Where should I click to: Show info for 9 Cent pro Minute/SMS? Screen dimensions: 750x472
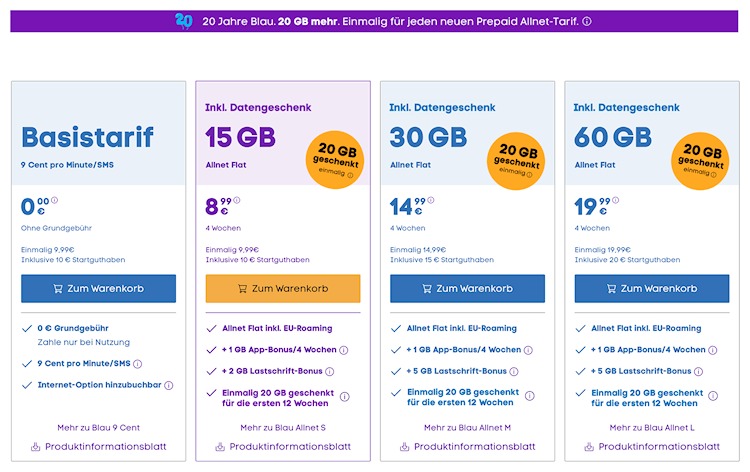(138, 364)
